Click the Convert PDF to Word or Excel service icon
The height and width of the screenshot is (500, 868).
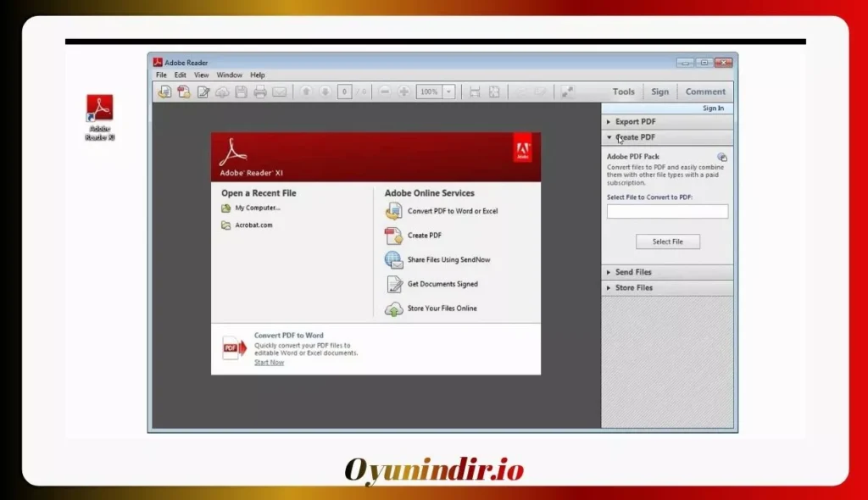click(393, 211)
